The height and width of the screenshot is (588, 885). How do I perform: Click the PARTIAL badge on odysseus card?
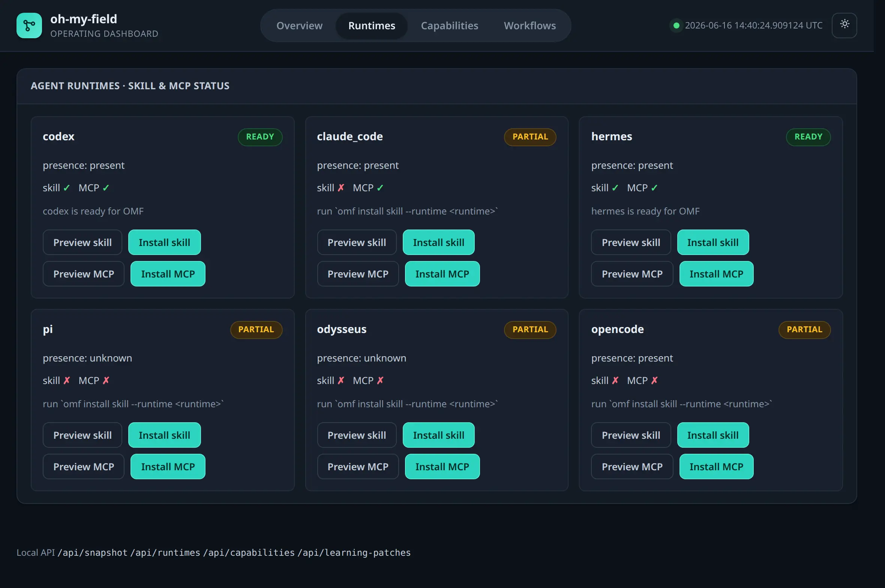point(530,330)
